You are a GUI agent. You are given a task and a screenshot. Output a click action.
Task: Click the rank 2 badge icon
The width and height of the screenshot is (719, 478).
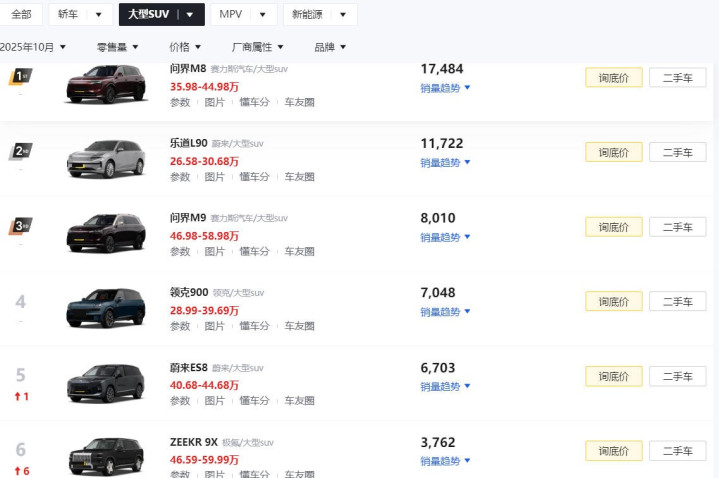pyautogui.click(x=21, y=151)
